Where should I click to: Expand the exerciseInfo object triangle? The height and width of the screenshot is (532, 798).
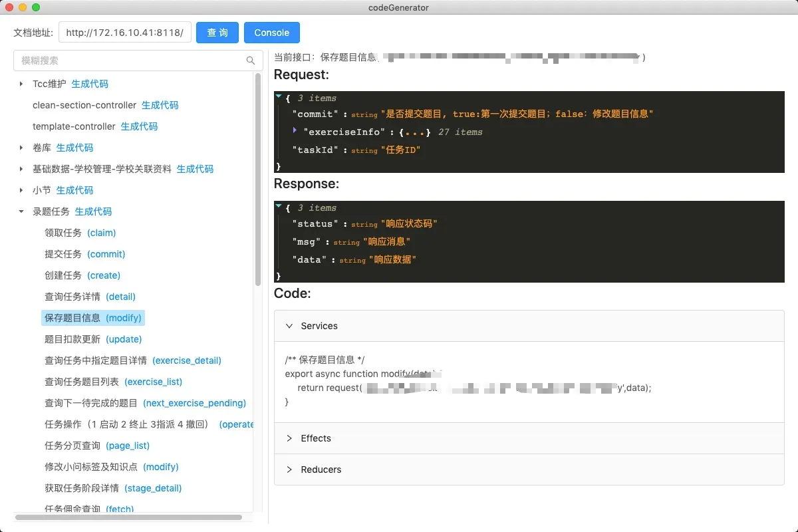click(295, 131)
